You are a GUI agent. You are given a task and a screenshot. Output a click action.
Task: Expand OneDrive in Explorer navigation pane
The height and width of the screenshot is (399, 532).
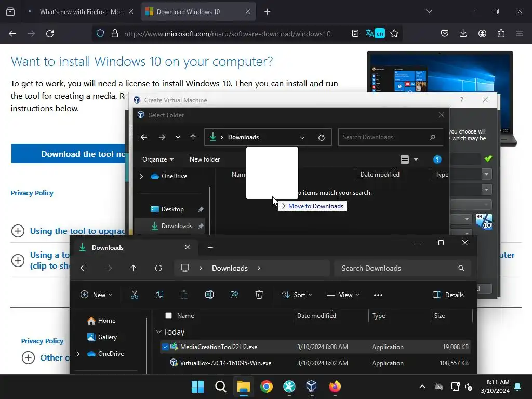click(x=78, y=354)
